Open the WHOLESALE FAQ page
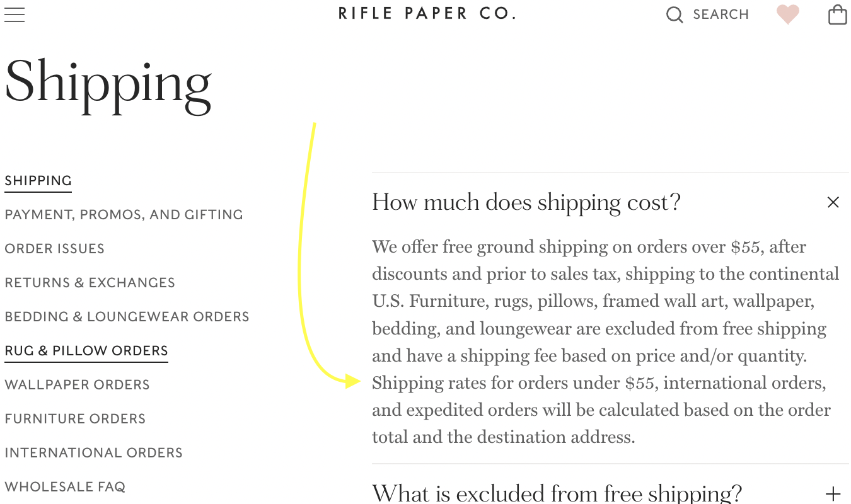 (65, 486)
